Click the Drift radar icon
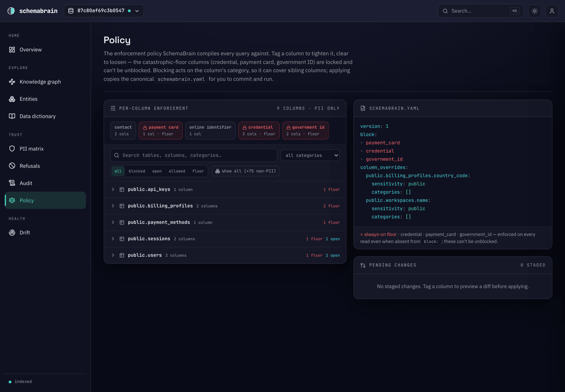The height and width of the screenshot is (392, 565). 12,233
